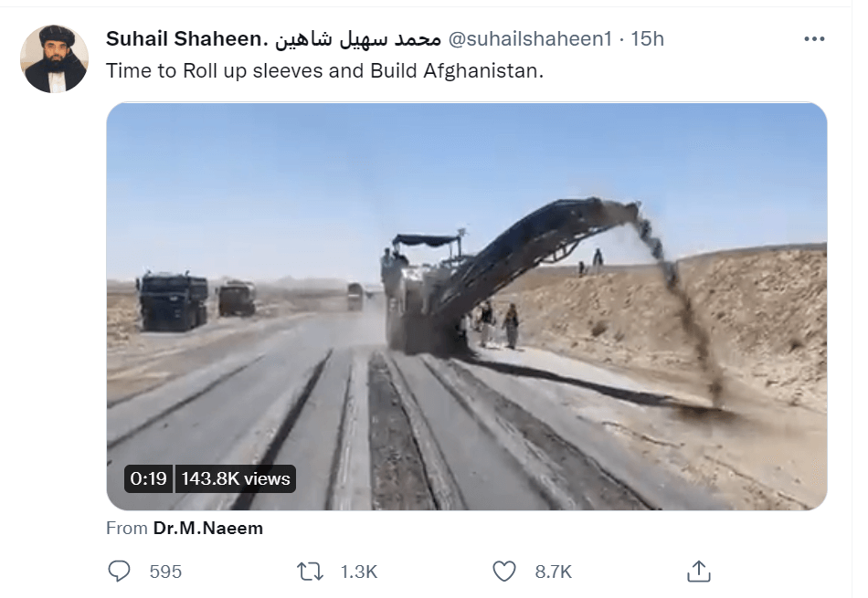Click the reply speech bubble icon

point(119,571)
